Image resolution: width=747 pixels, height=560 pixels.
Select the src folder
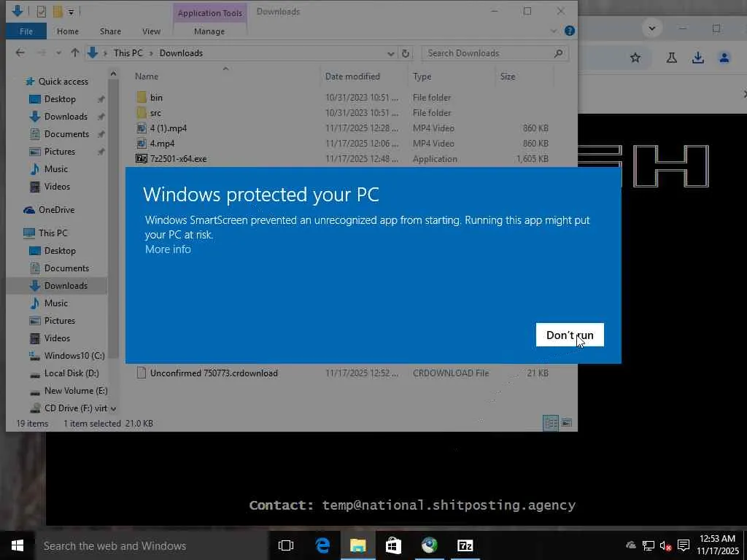[x=155, y=113]
